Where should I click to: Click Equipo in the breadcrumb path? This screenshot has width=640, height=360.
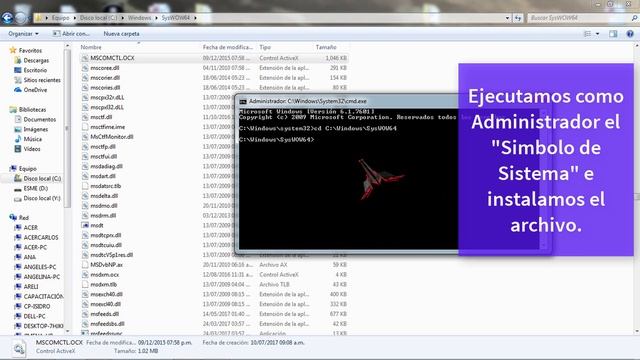[x=60, y=18]
